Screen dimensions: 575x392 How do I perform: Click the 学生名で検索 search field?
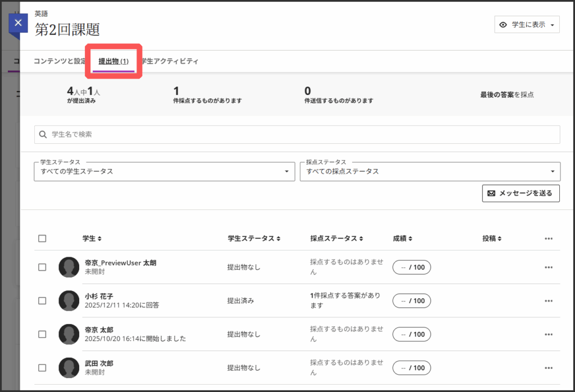(296, 134)
